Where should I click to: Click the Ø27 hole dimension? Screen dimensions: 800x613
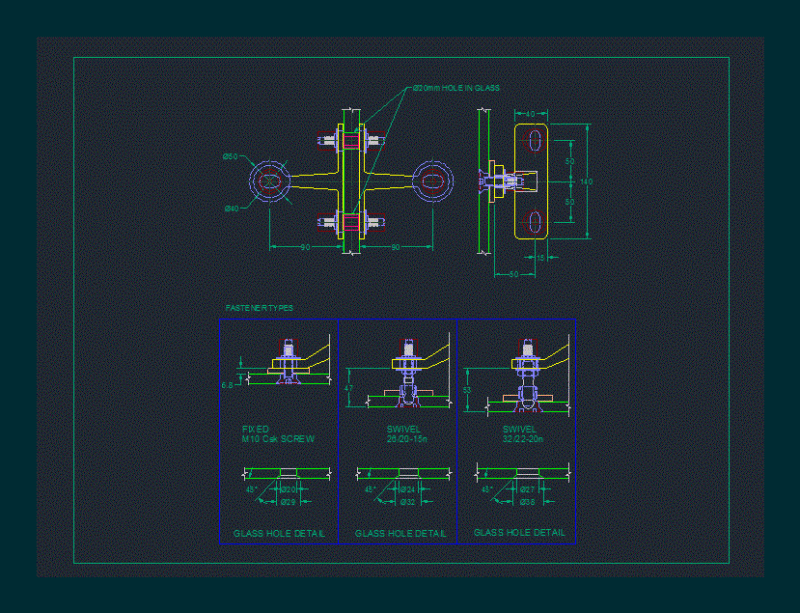pos(527,489)
